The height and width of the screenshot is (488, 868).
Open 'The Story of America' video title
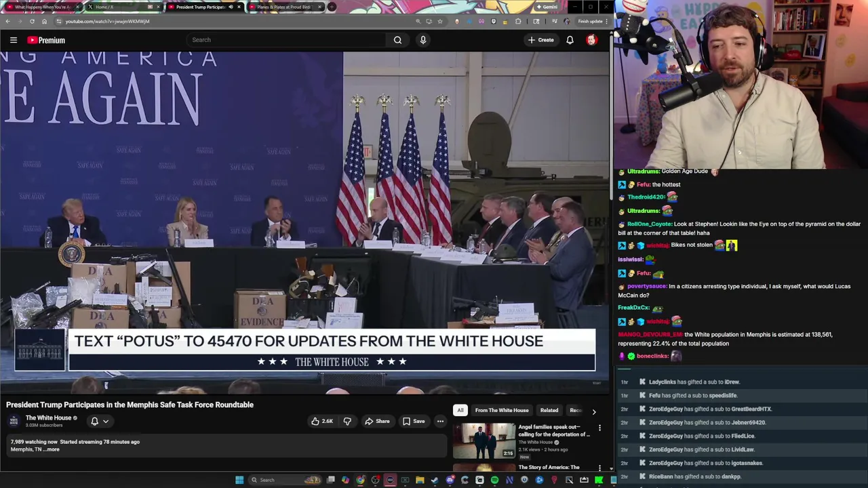click(549, 467)
